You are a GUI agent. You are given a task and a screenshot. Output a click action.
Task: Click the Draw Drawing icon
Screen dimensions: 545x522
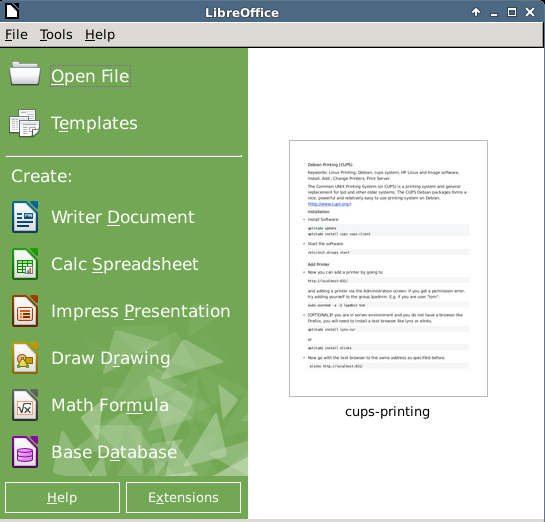(x=25, y=358)
